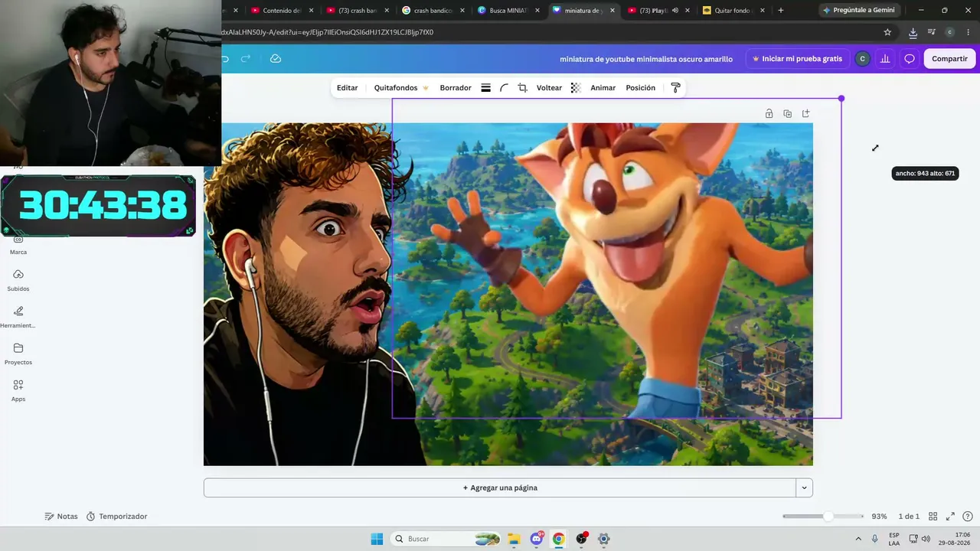This screenshot has height=551, width=980.
Task: Close the 'Quitar fondo' tab
Action: click(763, 11)
